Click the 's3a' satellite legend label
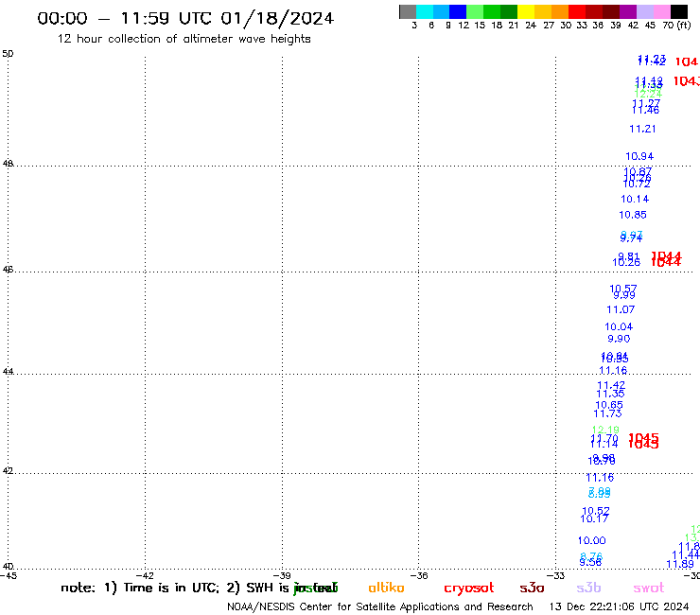This screenshot has width=700, height=615. [532, 588]
